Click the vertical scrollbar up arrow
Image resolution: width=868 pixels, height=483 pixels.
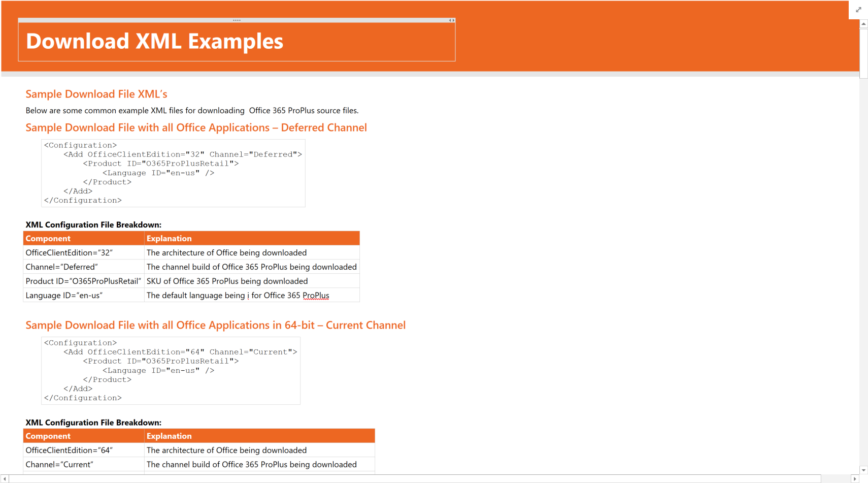863,24
